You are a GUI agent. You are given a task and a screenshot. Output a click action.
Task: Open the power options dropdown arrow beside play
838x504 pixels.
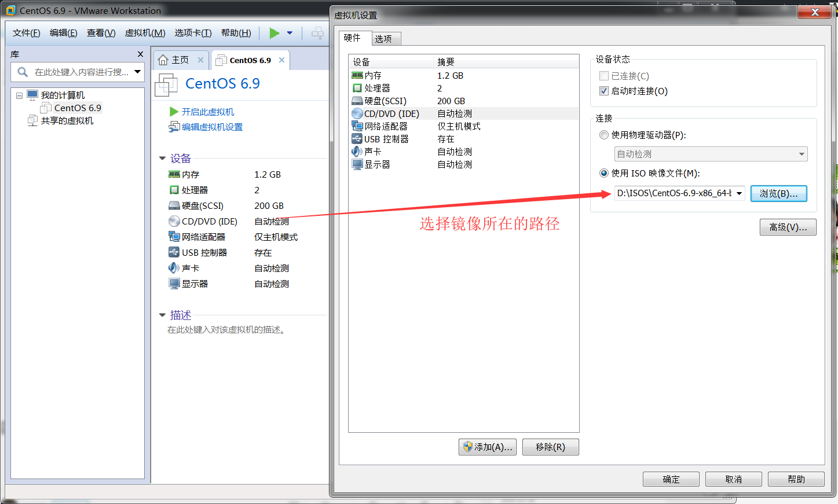(x=290, y=33)
